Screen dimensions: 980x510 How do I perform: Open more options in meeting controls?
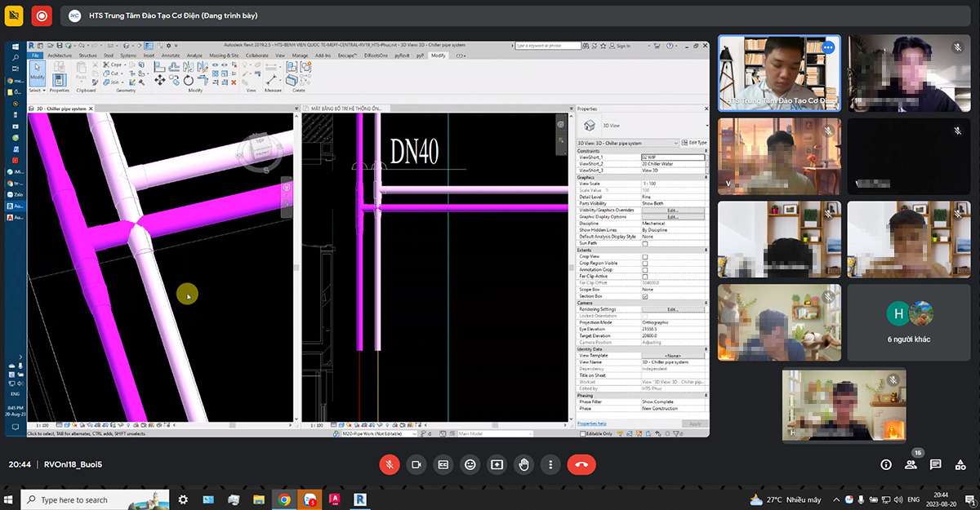coord(550,464)
